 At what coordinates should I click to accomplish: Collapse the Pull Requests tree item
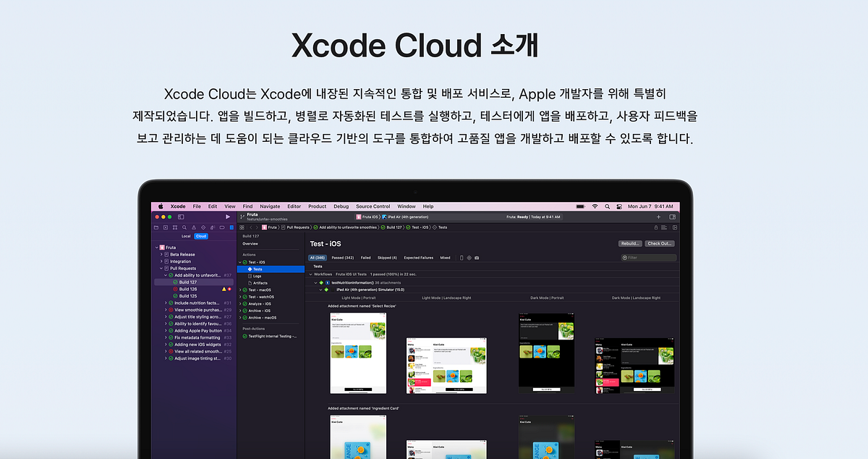pos(161,269)
